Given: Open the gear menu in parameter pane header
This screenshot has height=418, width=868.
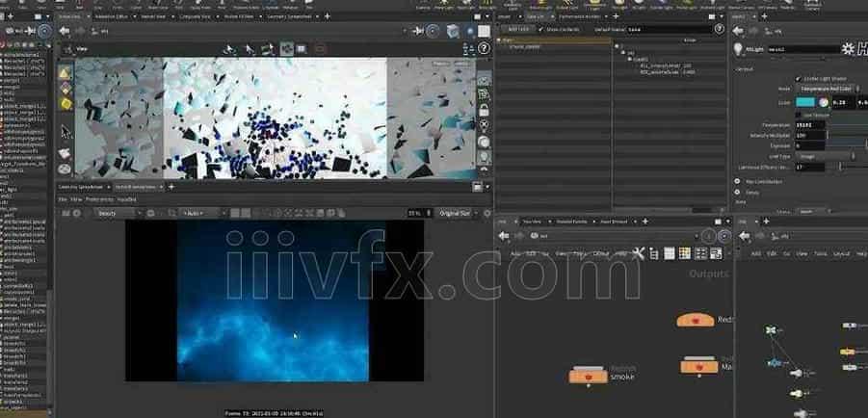Looking at the screenshot, I should tap(847, 49).
